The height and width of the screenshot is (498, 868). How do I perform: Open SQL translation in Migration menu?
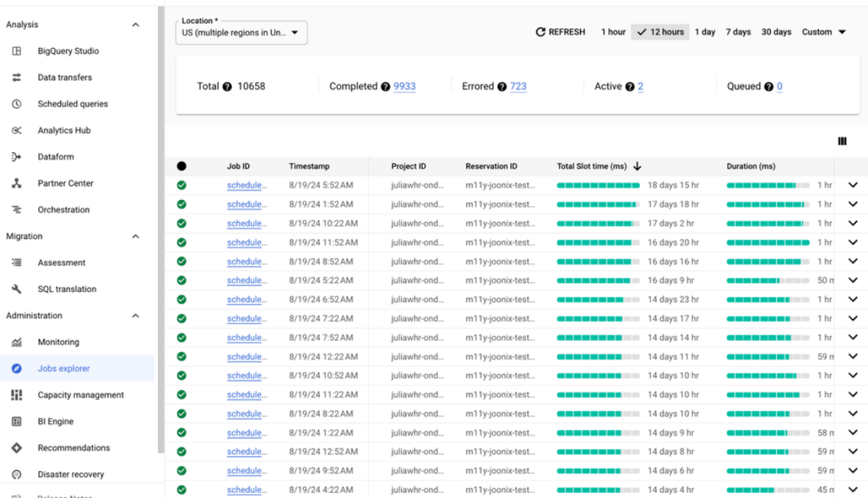67,289
